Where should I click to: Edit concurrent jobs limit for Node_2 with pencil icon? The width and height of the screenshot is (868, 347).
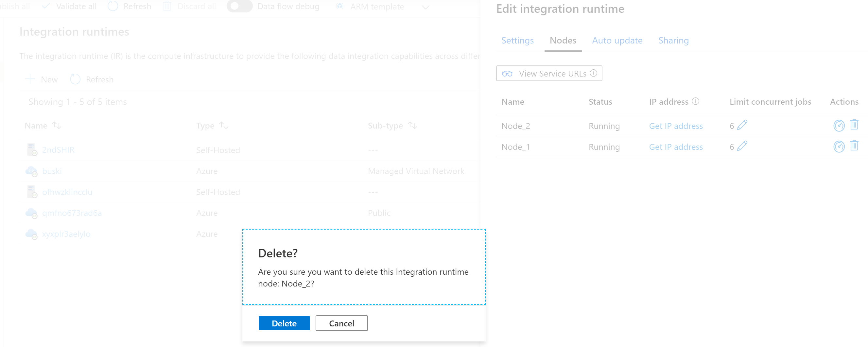tap(742, 125)
